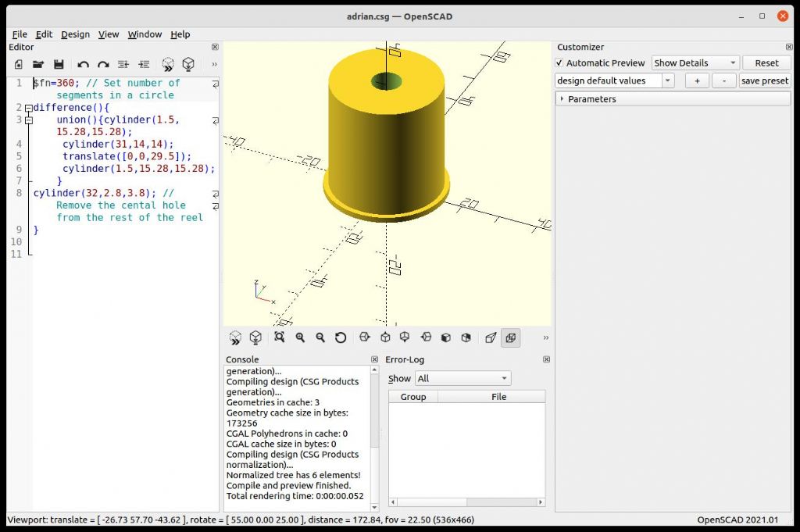Open the Error-Log Show All dropdown

tap(462, 378)
